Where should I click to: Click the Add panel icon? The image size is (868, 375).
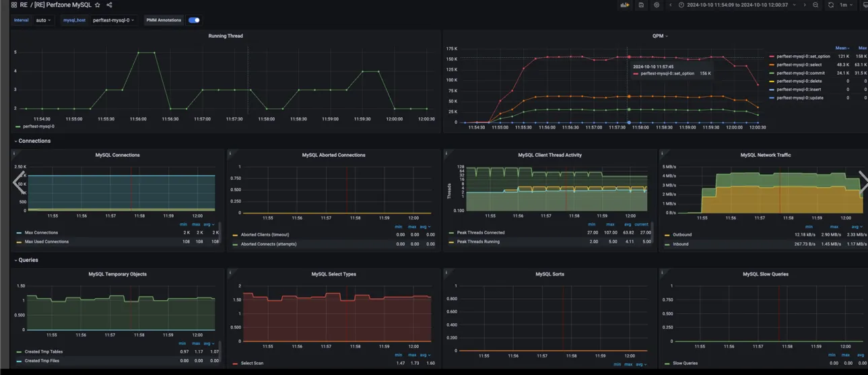[x=624, y=5]
